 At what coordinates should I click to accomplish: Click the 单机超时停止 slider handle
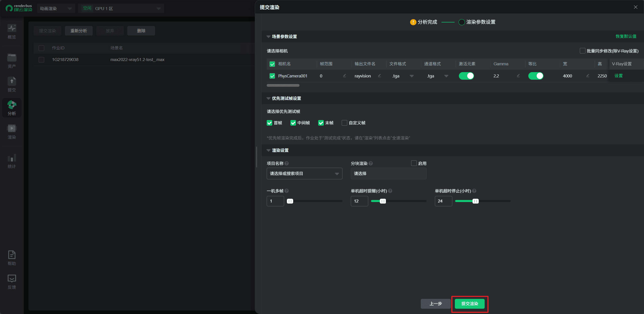pyautogui.click(x=475, y=201)
